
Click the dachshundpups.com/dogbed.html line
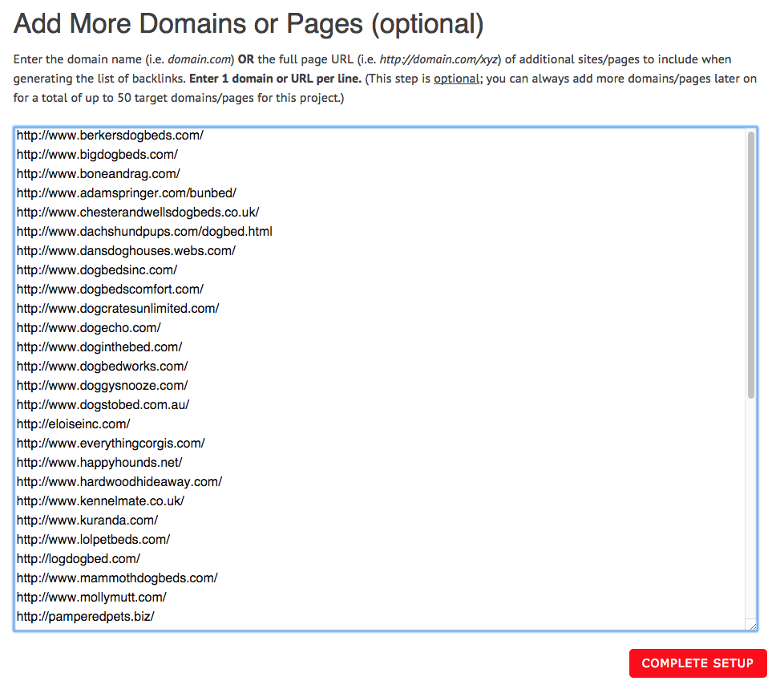(144, 232)
